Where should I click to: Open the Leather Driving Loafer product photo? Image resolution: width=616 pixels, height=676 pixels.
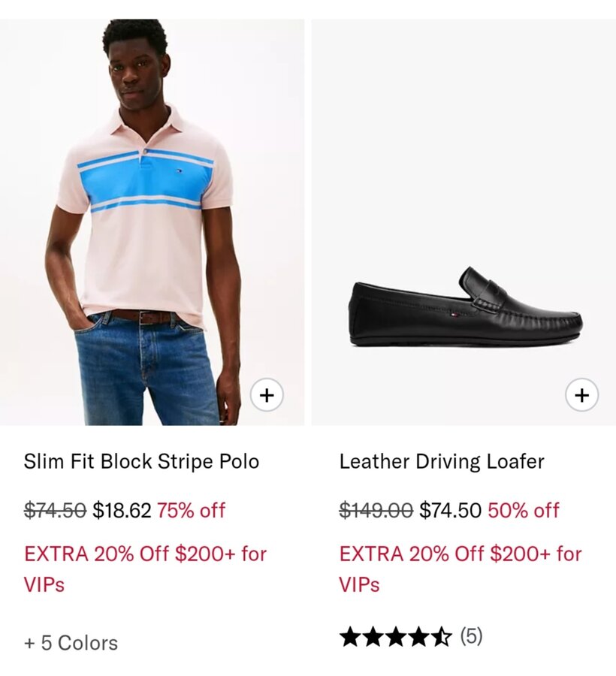coord(464,225)
